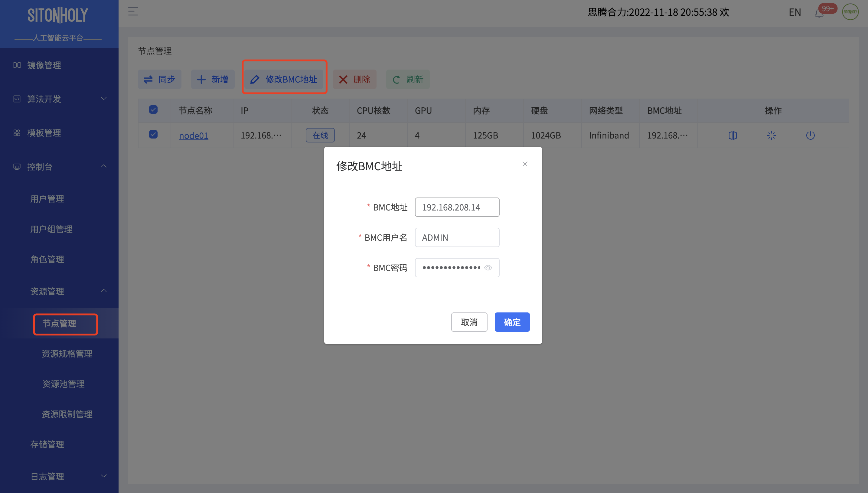Focus the BMC用户名 input field

pos(457,237)
